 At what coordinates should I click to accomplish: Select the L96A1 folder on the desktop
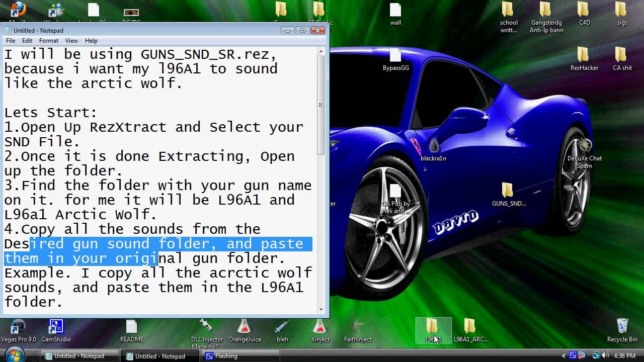[x=433, y=330]
